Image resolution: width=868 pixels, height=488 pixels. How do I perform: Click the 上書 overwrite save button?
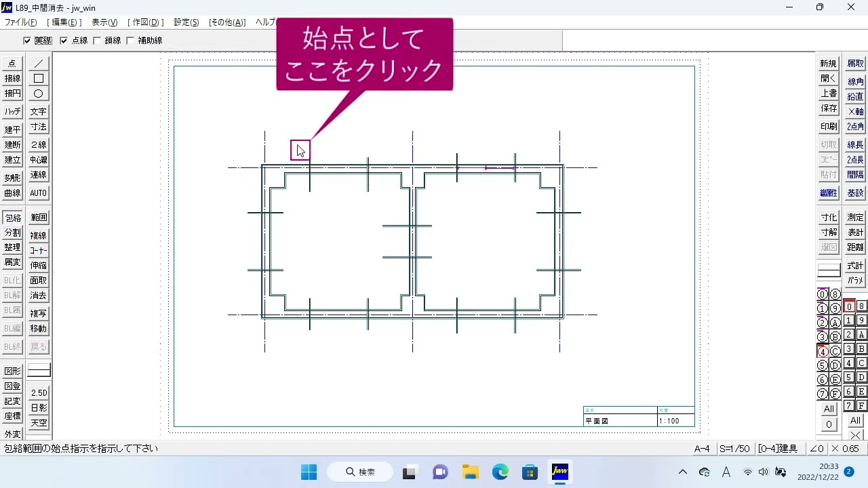[x=829, y=94]
